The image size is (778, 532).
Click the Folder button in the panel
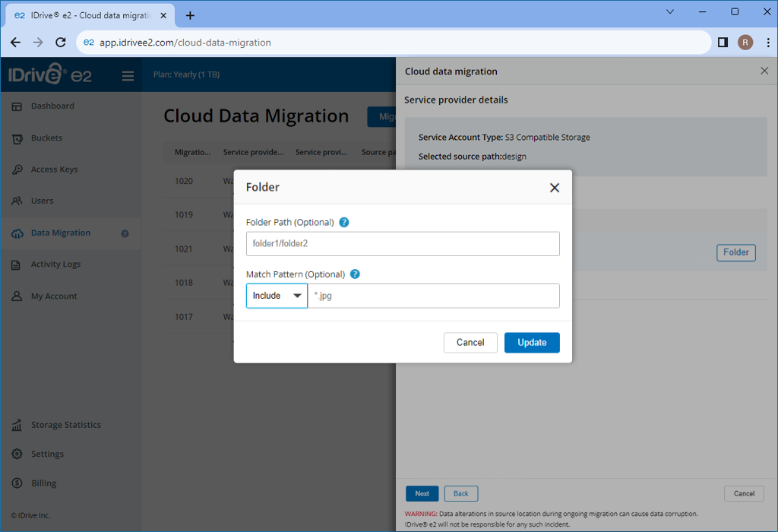[x=735, y=252]
